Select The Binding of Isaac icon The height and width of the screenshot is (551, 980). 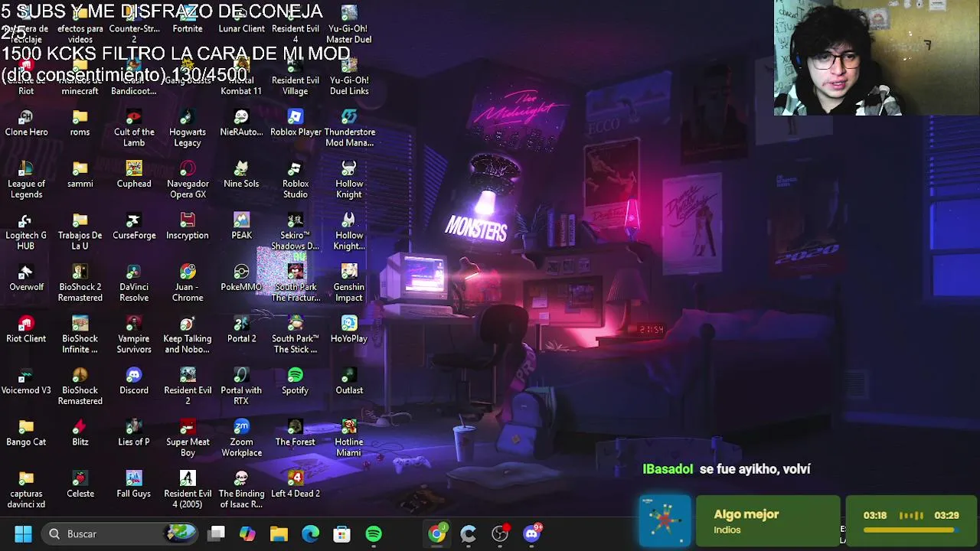pyautogui.click(x=241, y=490)
